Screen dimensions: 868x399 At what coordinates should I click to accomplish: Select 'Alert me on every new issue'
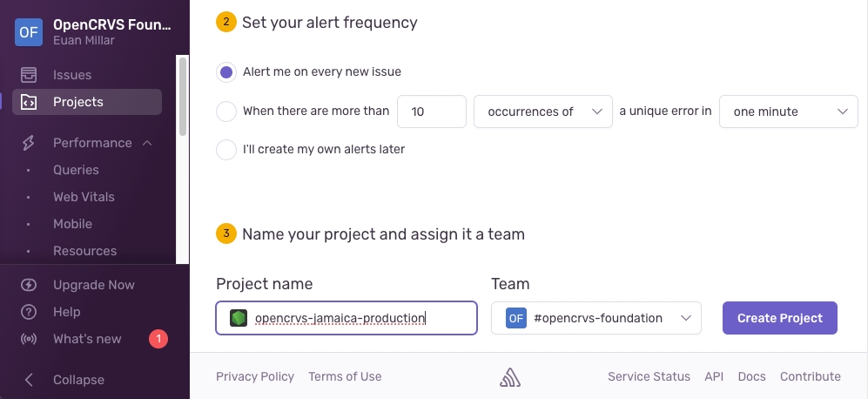(226, 72)
